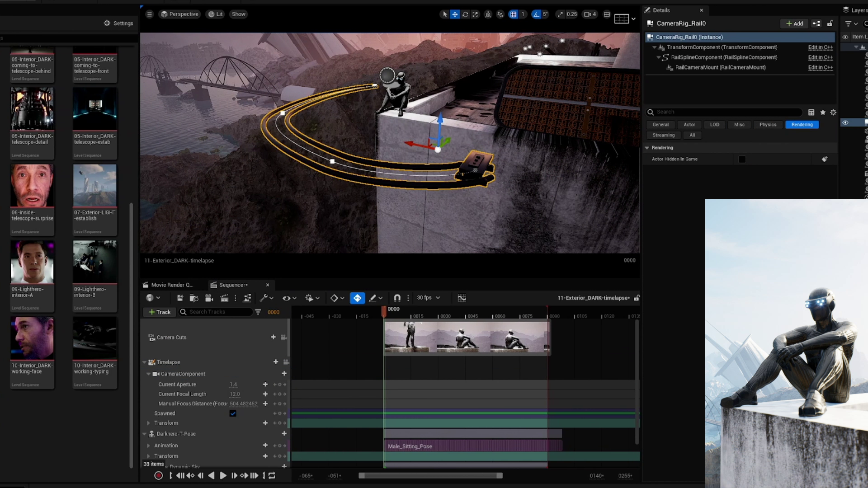Select the Rotate transform tool in viewport
Image resolution: width=868 pixels, height=488 pixels.
(x=465, y=14)
